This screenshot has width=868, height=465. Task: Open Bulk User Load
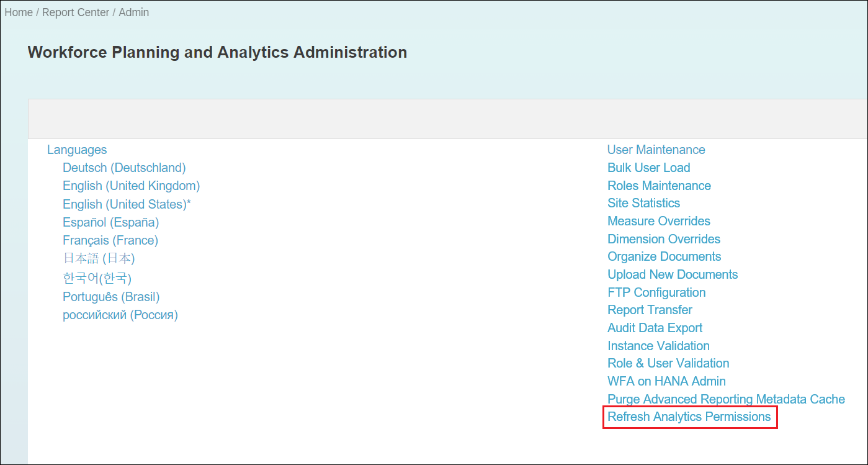649,168
